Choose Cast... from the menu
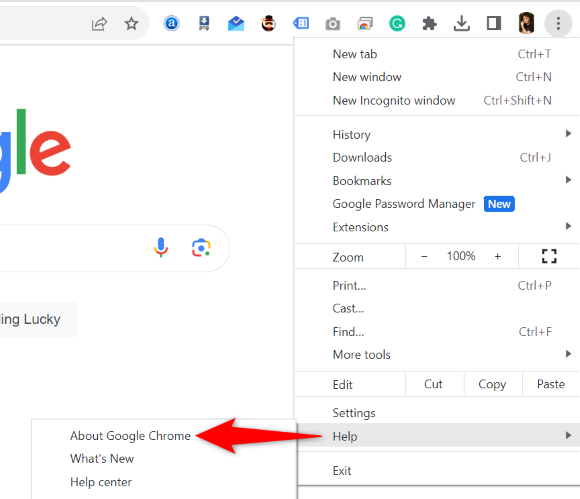 point(437,308)
